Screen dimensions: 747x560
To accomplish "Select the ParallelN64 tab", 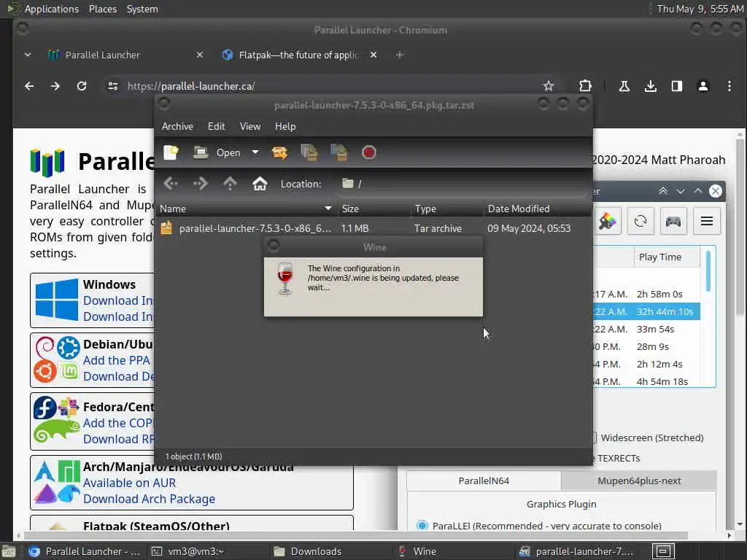I will point(484,481).
